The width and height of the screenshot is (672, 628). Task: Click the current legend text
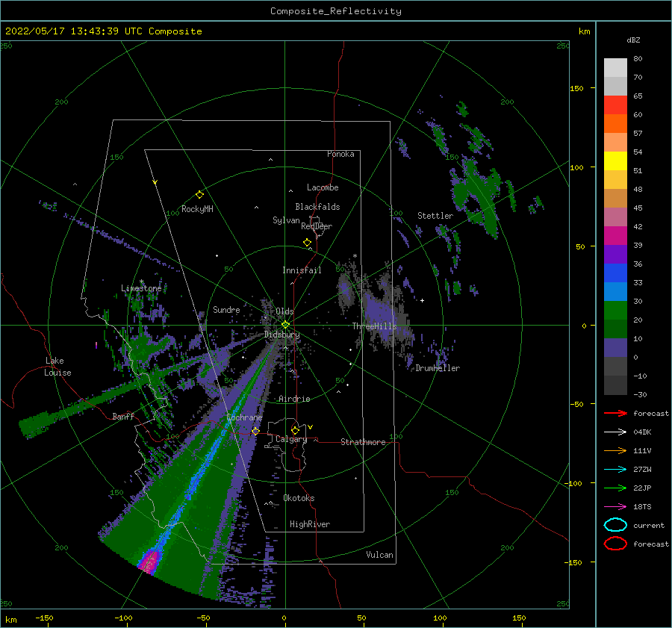(x=649, y=525)
